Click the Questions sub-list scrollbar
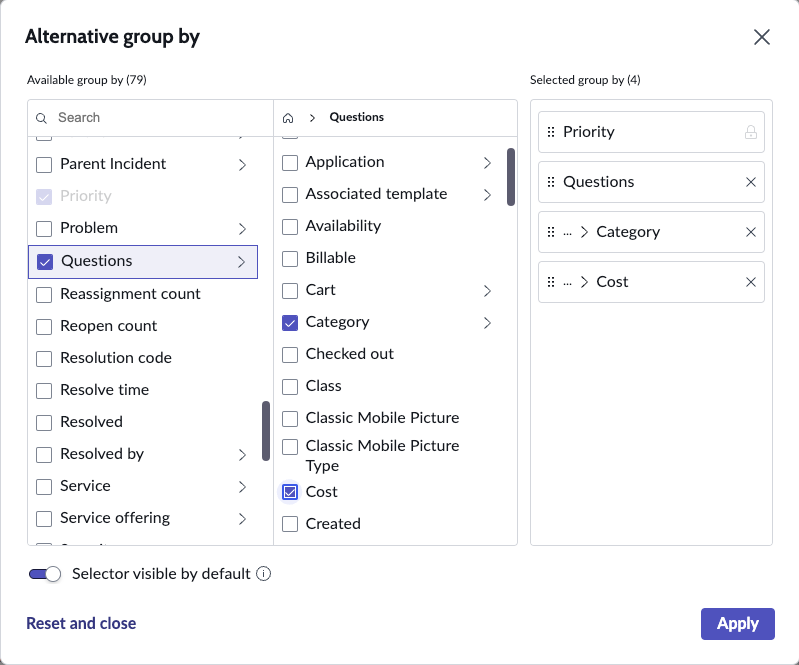 point(511,177)
